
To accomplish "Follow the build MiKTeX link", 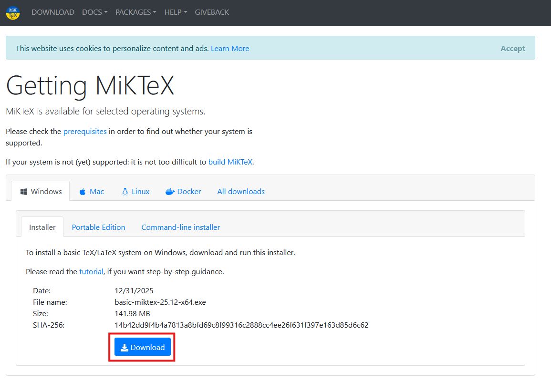I will pyautogui.click(x=230, y=162).
